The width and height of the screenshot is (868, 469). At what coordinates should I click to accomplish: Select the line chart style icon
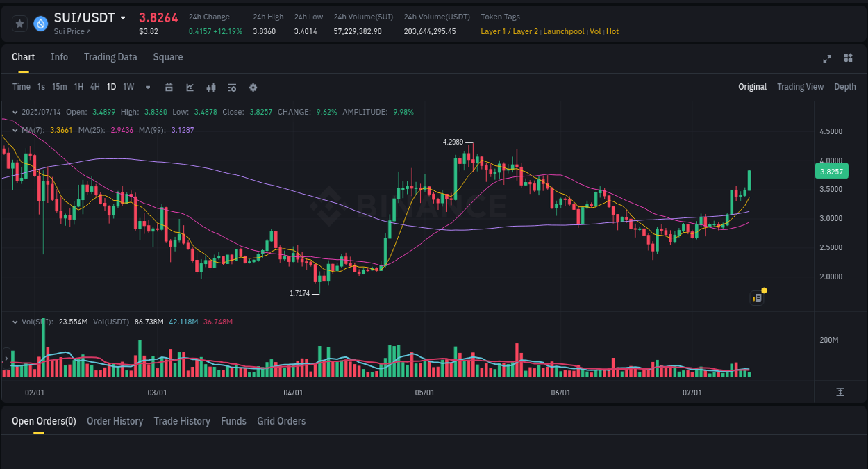(x=189, y=87)
